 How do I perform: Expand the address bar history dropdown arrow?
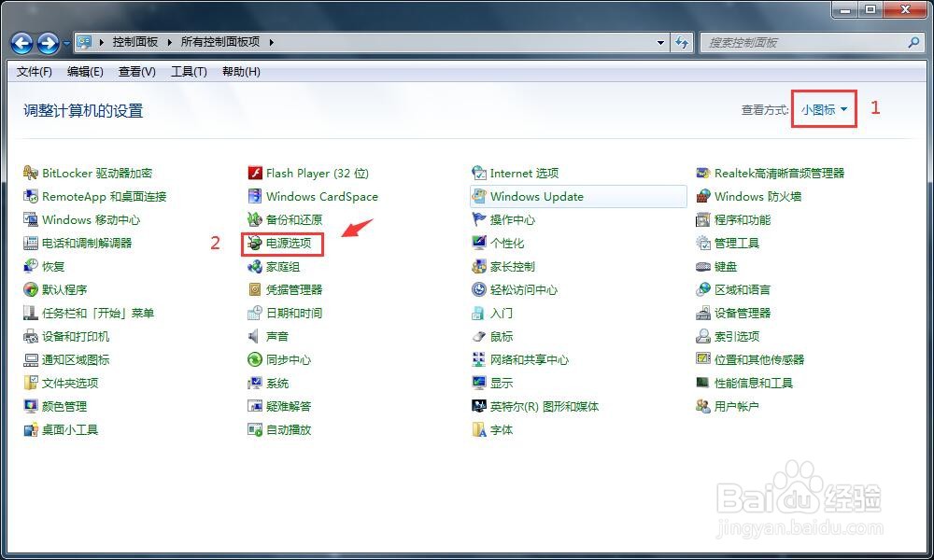point(660,42)
